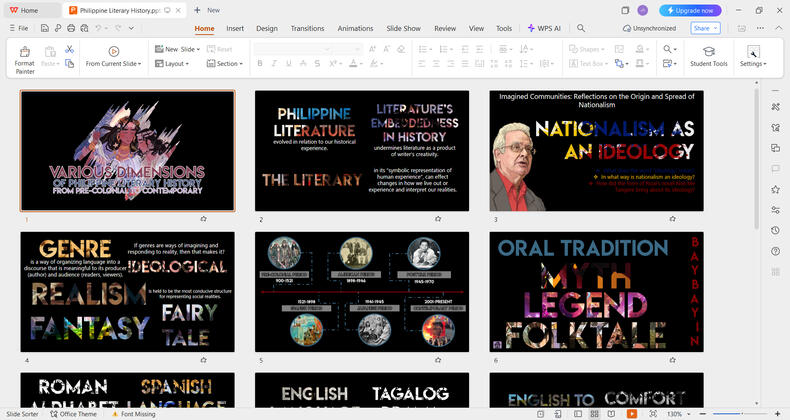790x420 pixels.
Task: Select the Genre slide 4 thumbnail
Action: pos(127,292)
